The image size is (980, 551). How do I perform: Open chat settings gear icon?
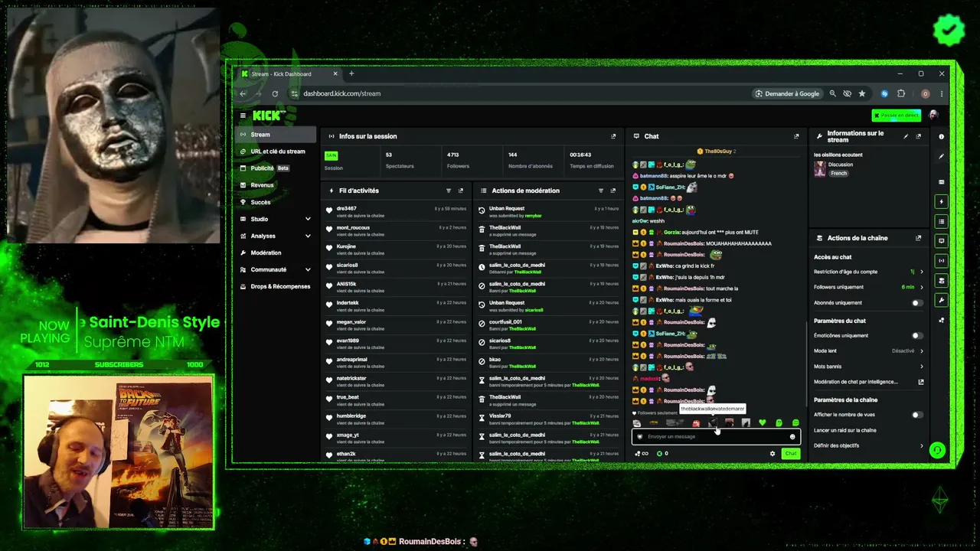[772, 454]
